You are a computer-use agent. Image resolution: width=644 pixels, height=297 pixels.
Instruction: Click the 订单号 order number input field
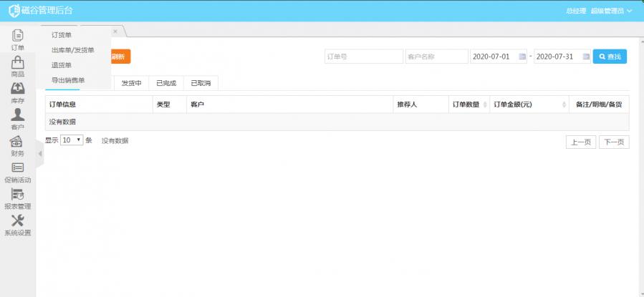click(x=362, y=57)
